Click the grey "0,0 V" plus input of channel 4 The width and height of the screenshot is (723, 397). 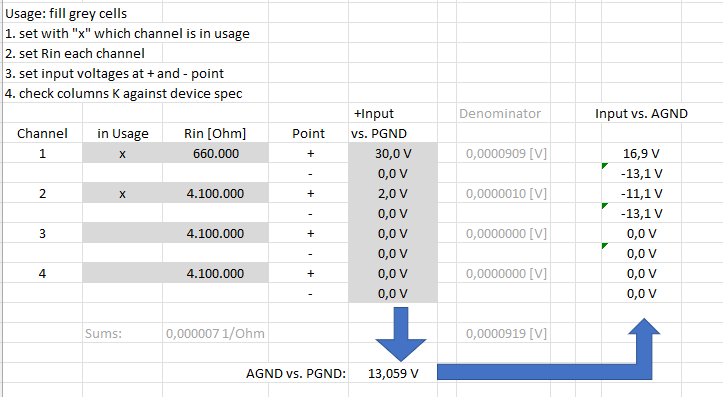[x=393, y=274]
